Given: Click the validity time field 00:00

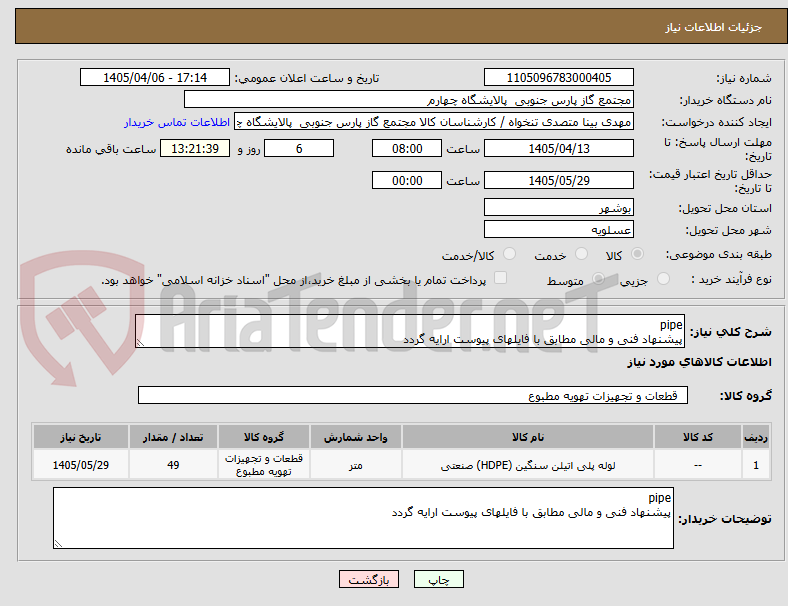Looking at the screenshot, I should pos(407,180).
